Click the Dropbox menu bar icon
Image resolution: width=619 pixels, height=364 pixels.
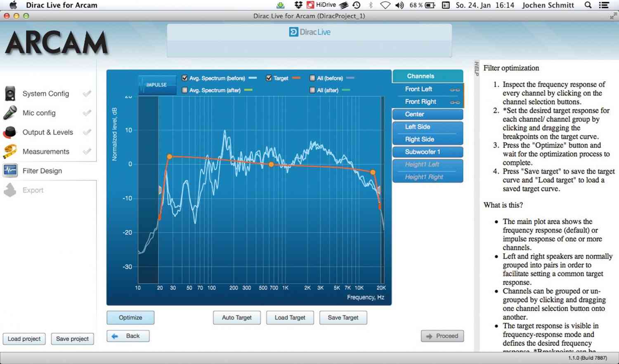coord(298,5)
